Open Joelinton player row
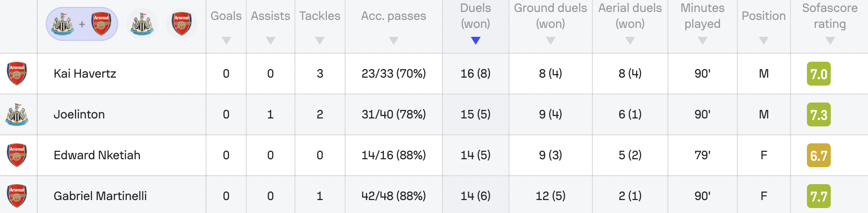868x213 pixels. coord(434,114)
